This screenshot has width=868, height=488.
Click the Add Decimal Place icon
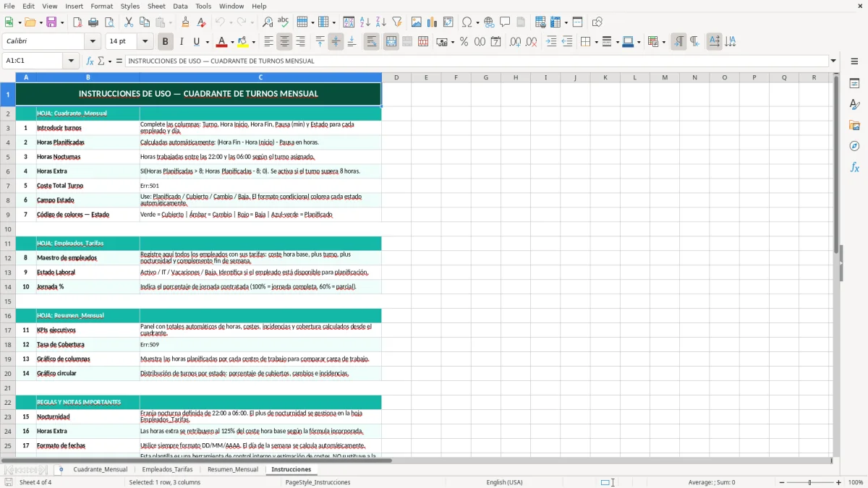point(515,42)
